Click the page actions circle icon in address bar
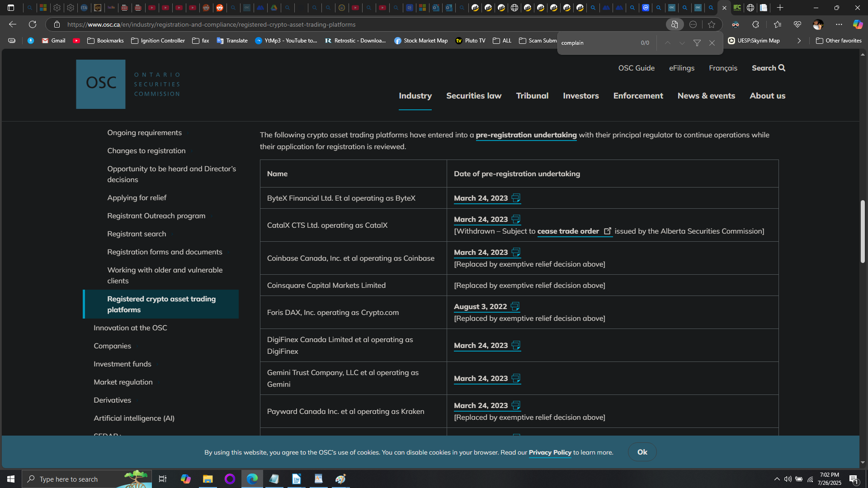The height and width of the screenshot is (488, 868). [693, 24]
